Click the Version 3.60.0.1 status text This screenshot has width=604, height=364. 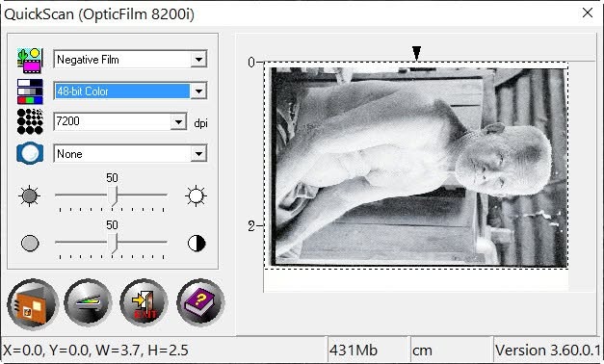548,351
